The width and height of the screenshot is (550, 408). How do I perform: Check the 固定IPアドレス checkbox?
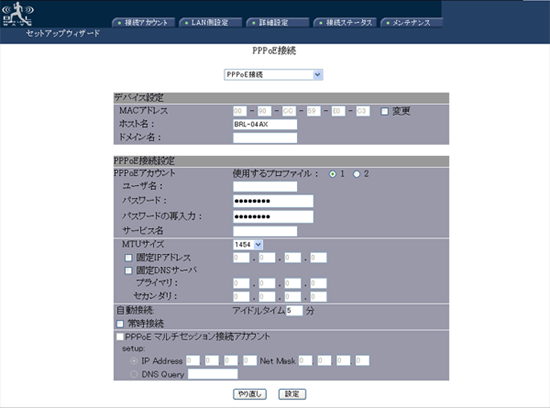[128, 258]
